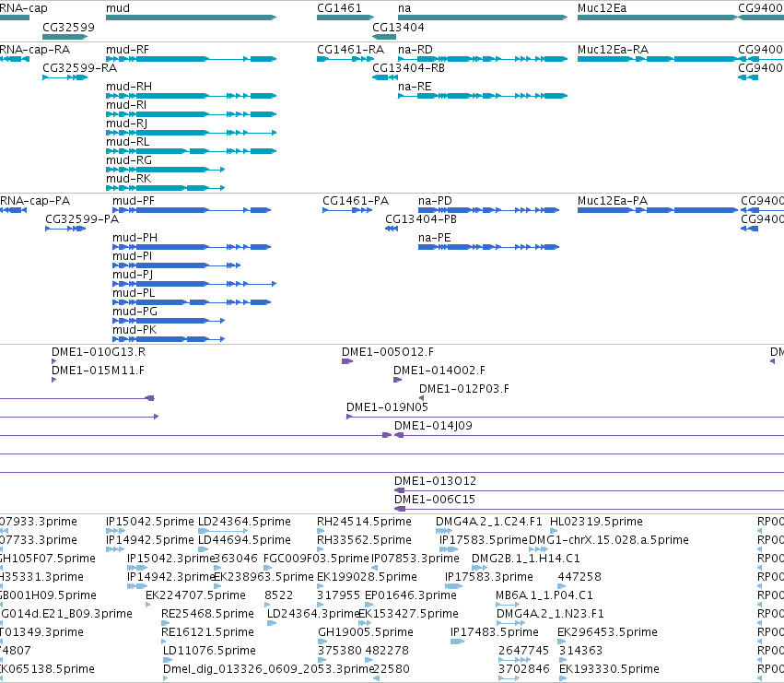Click the CG13404-PB protein label
This screenshot has height=683, width=784.
421,219
